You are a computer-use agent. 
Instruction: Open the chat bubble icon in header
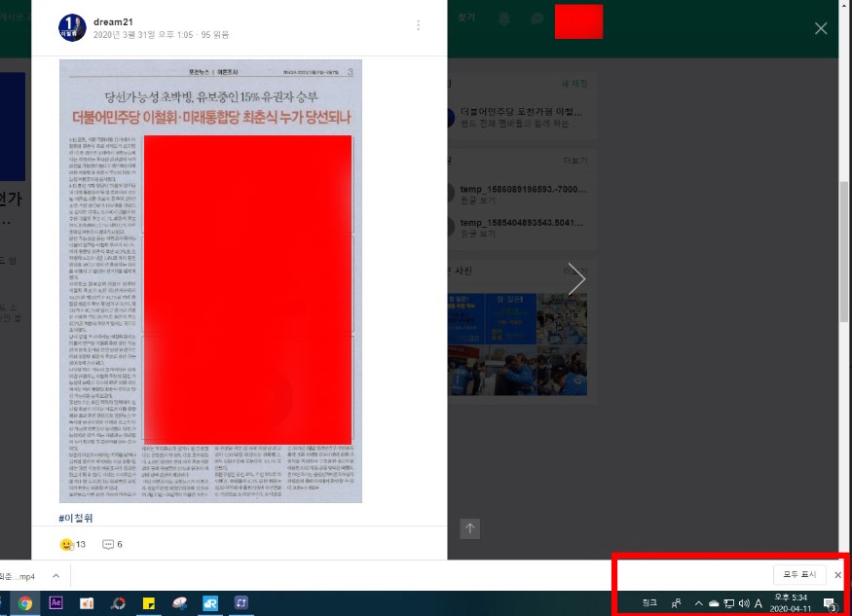(x=537, y=19)
